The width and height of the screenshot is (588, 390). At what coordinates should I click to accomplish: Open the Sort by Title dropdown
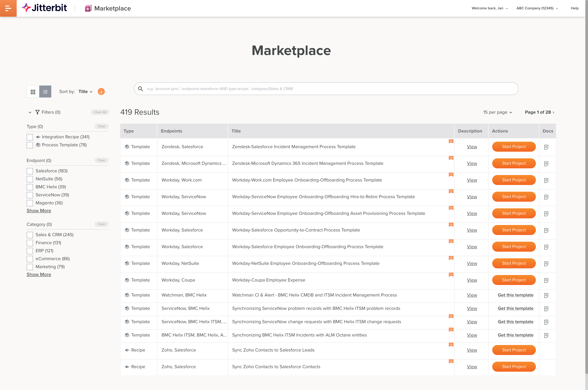coord(85,91)
